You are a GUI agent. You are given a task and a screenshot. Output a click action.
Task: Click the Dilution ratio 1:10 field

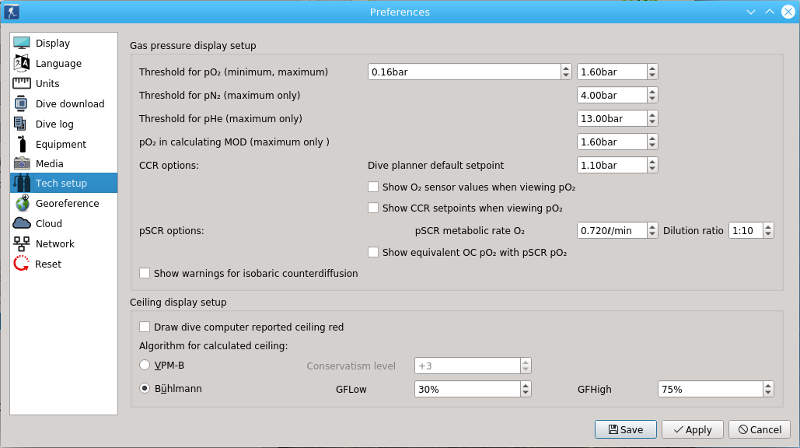(x=744, y=230)
